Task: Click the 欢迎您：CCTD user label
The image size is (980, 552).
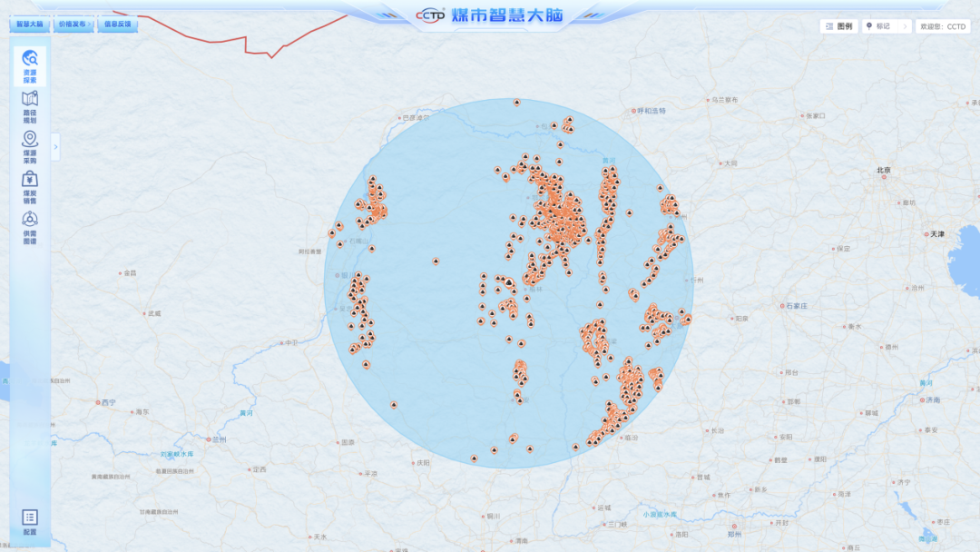Action: (943, 26)
